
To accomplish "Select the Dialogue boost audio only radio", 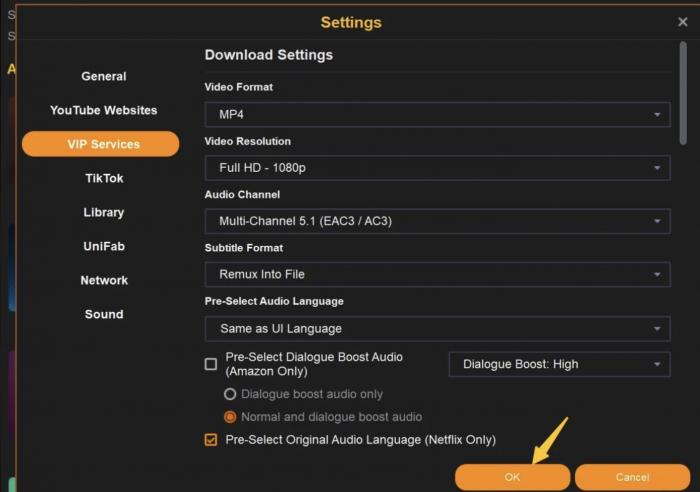I will [x=230, y=394].
